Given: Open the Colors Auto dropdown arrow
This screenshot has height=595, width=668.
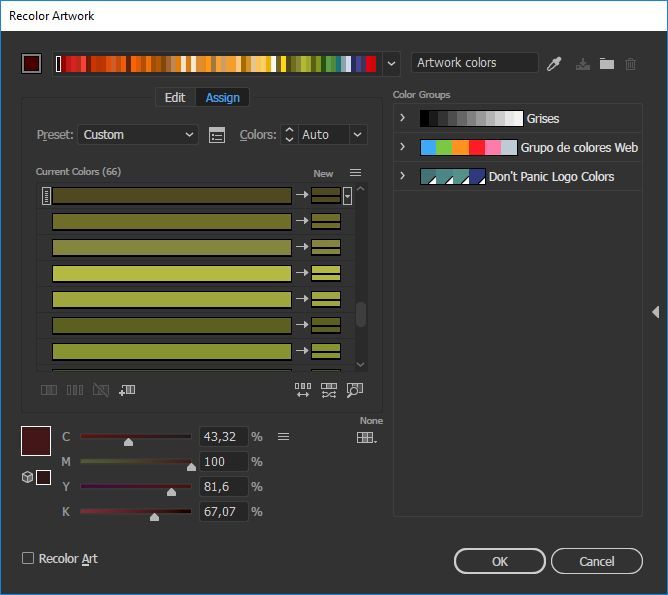Looking at the screenshot, I should [x=357, y=135].
